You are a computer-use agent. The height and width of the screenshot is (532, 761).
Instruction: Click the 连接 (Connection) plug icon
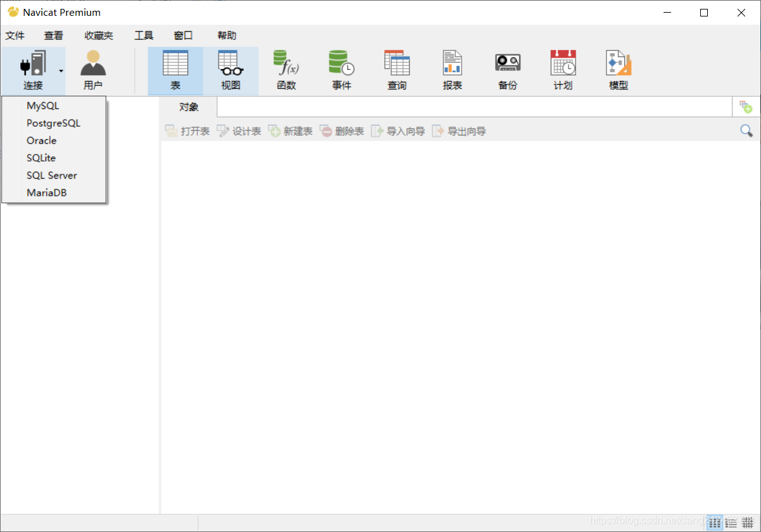[33, 64]
